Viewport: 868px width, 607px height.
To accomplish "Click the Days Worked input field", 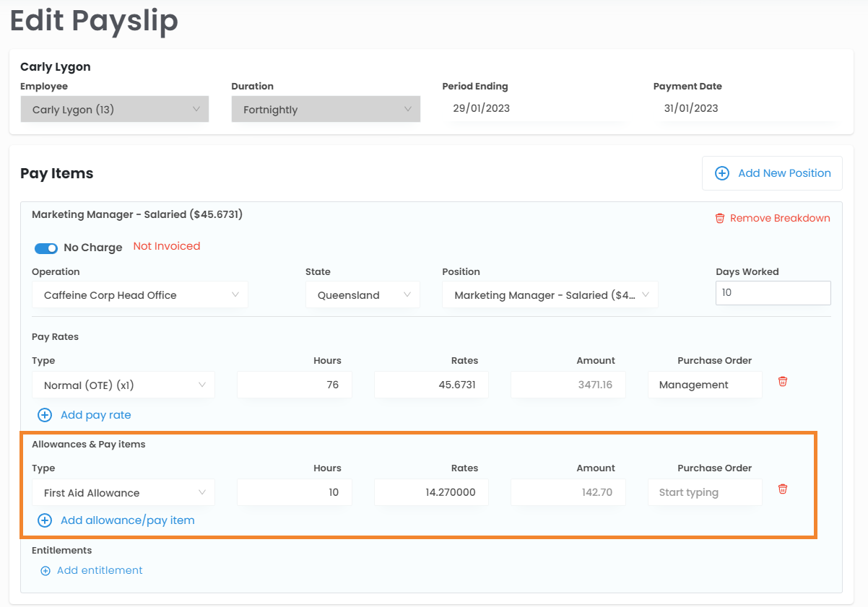I will (x=773, y=293).
